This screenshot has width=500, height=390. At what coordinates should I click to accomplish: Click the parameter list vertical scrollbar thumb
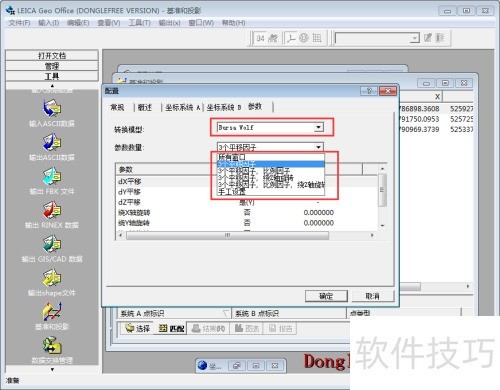click(382, 190)
